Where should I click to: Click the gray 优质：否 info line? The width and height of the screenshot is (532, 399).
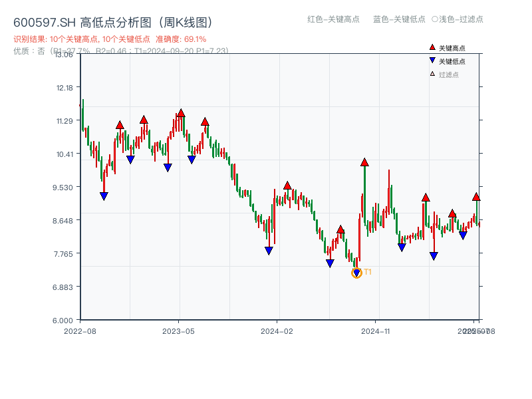pyautogui.click(x=121, y=51)
